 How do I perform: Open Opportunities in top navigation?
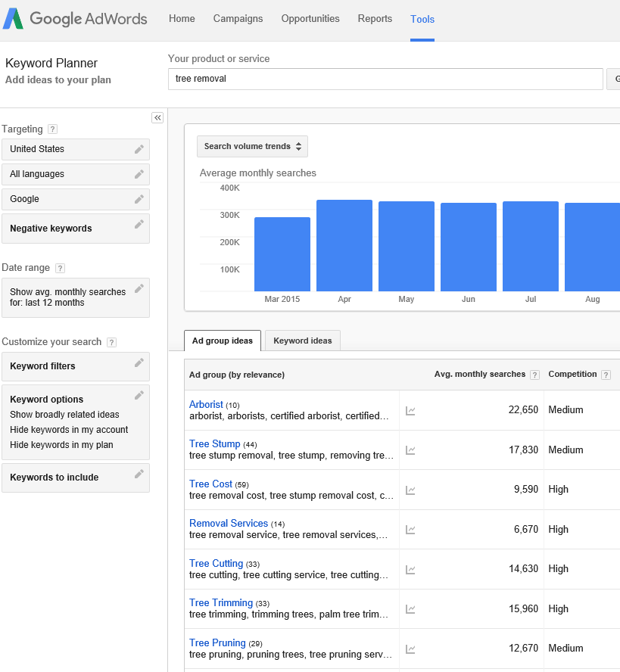310,19
